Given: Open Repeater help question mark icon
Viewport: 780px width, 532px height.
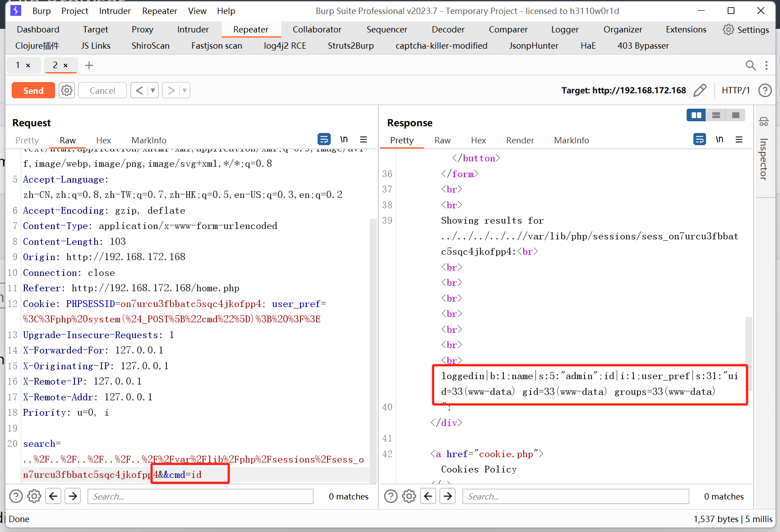Looking at the screenshot, I should pos(765,90).
